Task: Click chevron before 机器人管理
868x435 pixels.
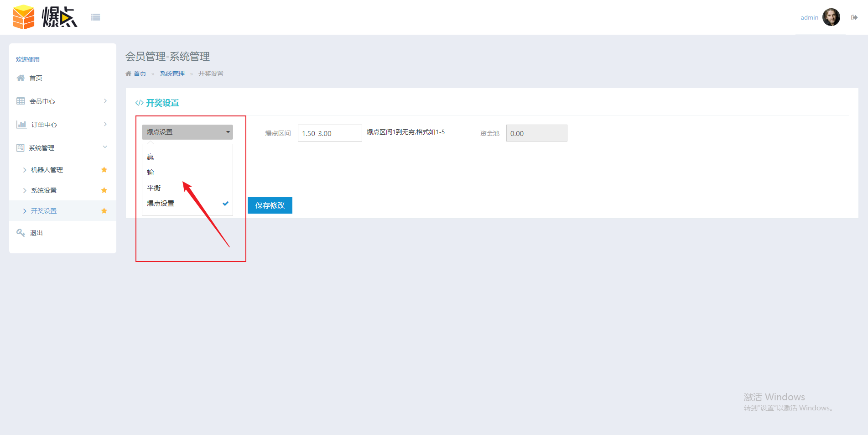Action: 25,170
